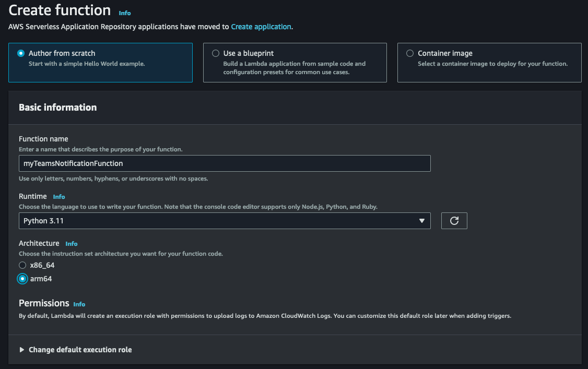Click the x86_64 label text

coord(42,265)
